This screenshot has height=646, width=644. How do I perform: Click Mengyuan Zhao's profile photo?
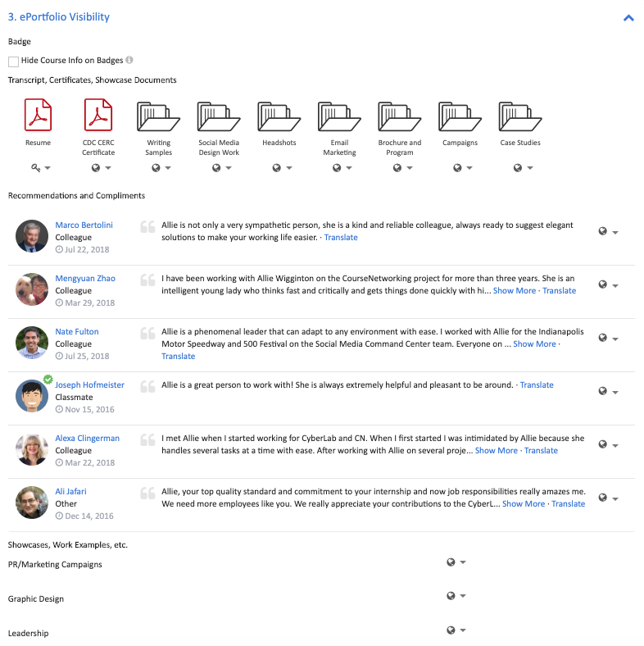click(32, 289)
